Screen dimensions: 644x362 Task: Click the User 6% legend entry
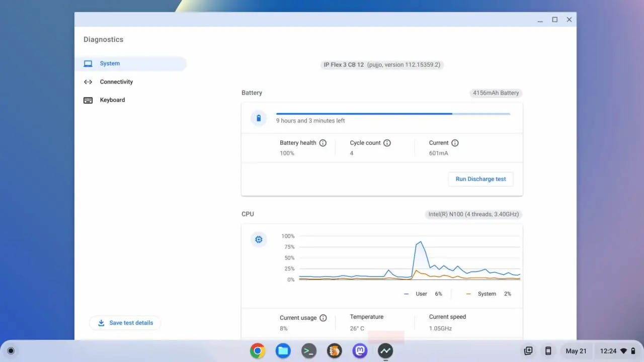(x=423, y=294)
